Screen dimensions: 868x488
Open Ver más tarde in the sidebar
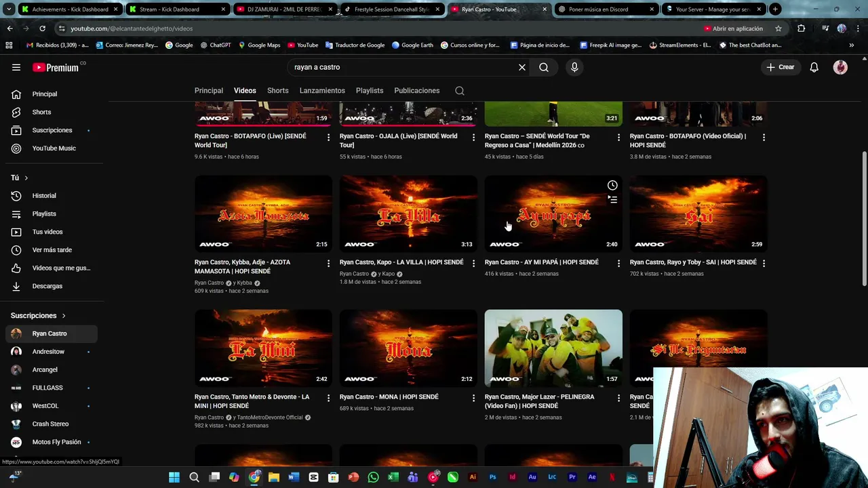click(52, 250)
